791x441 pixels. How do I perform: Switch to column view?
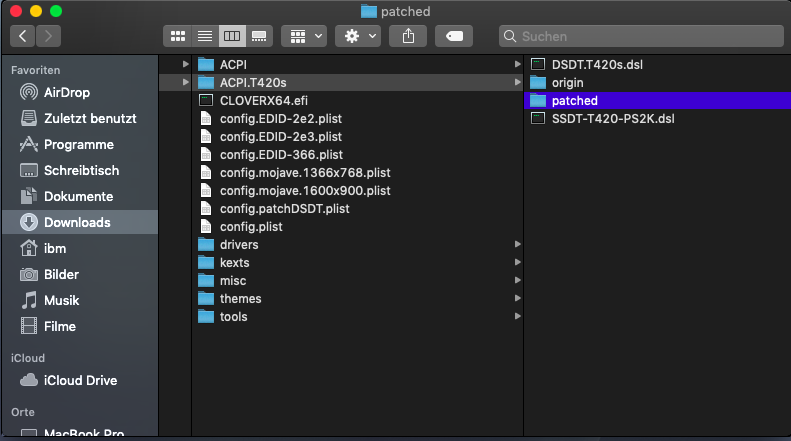(x=232, y=36)
